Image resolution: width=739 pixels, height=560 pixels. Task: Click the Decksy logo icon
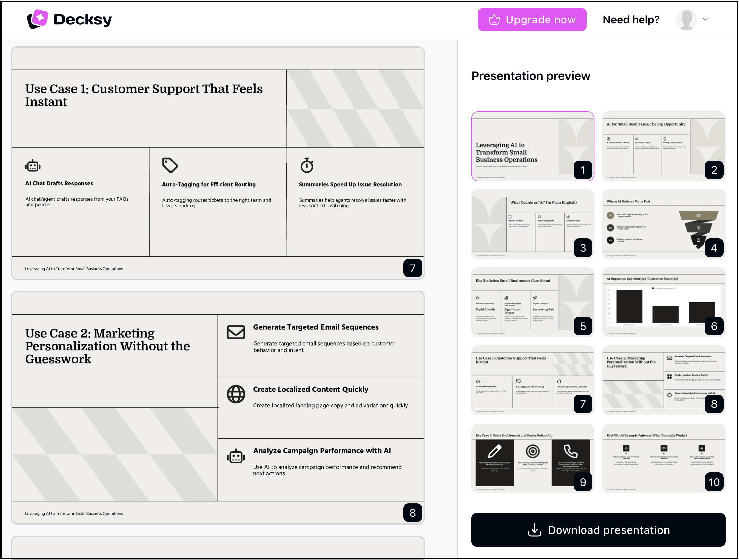[37, 19]
